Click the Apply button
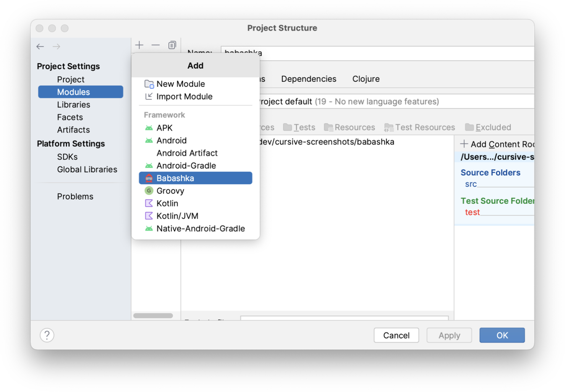The height and width of the screenshot is (392, 565). pos(449,335)
